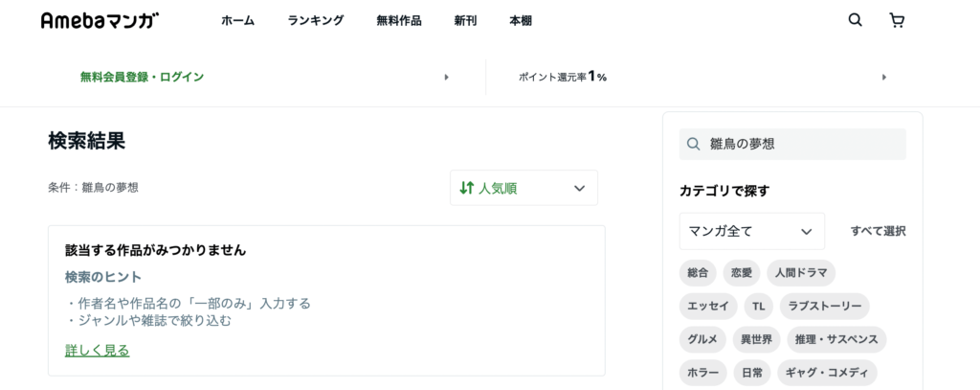Go to 無料作品 in navigation
This screenshot has width=980, height=390.
coord(399,21)
